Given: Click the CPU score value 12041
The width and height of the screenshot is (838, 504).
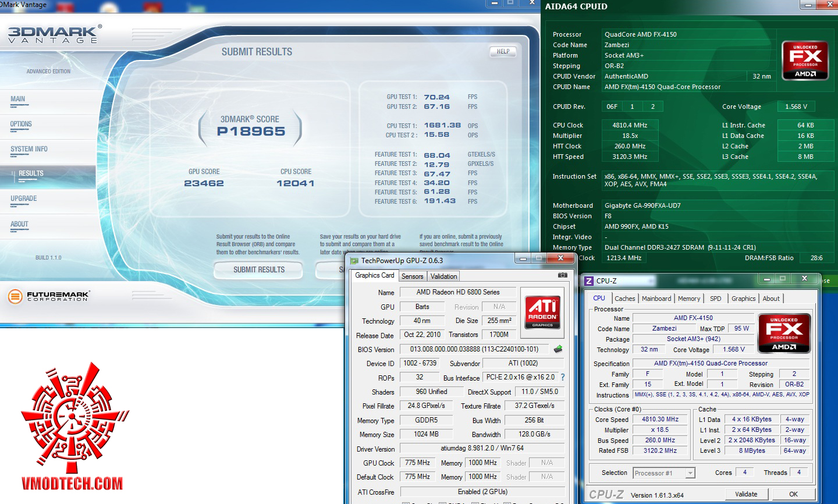Looking at the screenshot, I should point(296,183).
